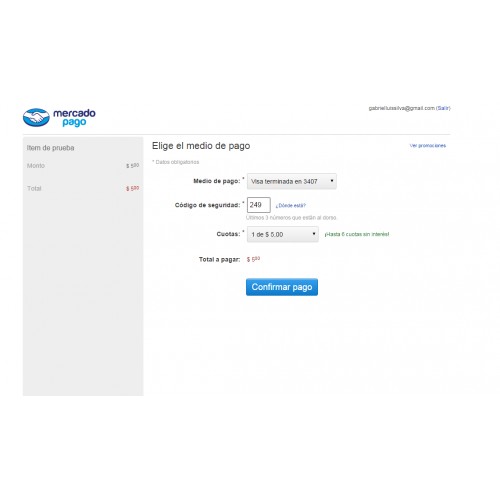The height and width of the screenshot is (500, 500).
Task: Log out using the Salir link
Action: point(443,108)
